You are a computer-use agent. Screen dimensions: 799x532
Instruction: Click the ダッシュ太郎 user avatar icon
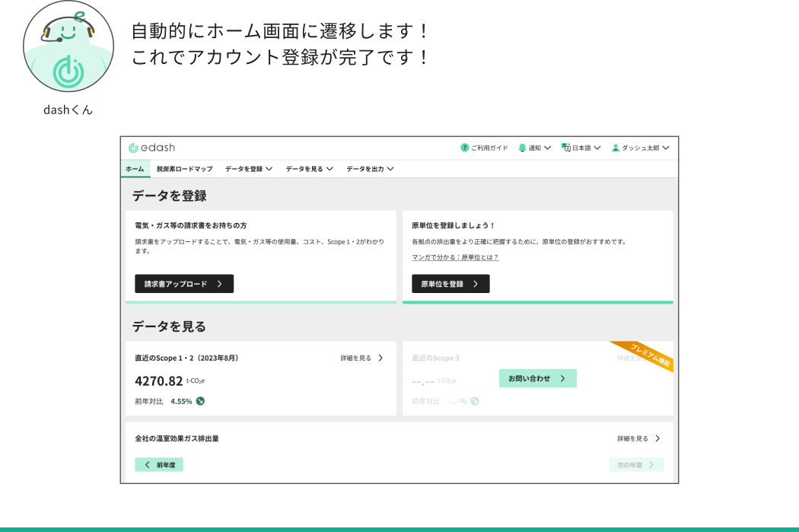(616, 148)
